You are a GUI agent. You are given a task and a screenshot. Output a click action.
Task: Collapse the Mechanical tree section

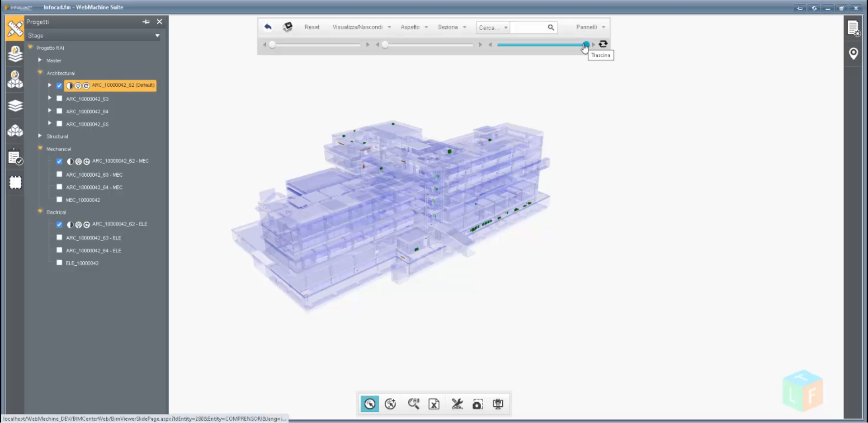(40, 148)
